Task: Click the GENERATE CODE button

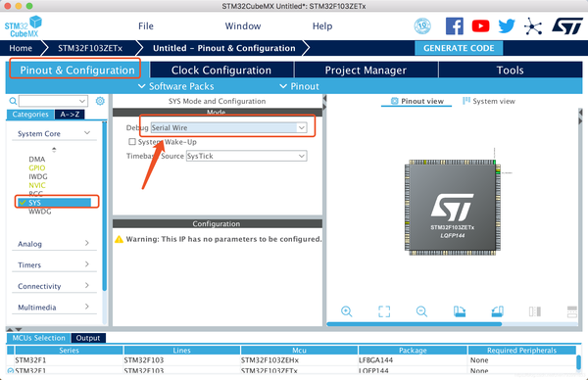Action: click(x=459, y=48)
